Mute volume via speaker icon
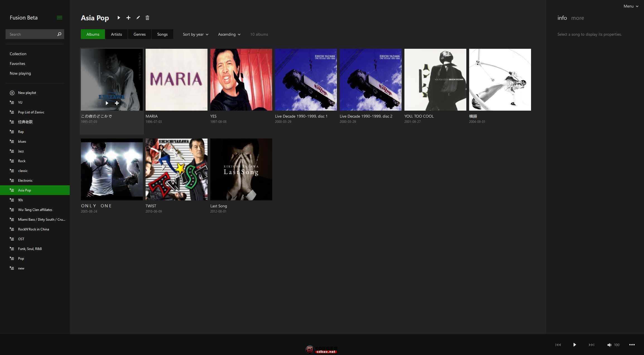This screenshot has width=644, height=355. pyautogui.click(x=609, y=345)
